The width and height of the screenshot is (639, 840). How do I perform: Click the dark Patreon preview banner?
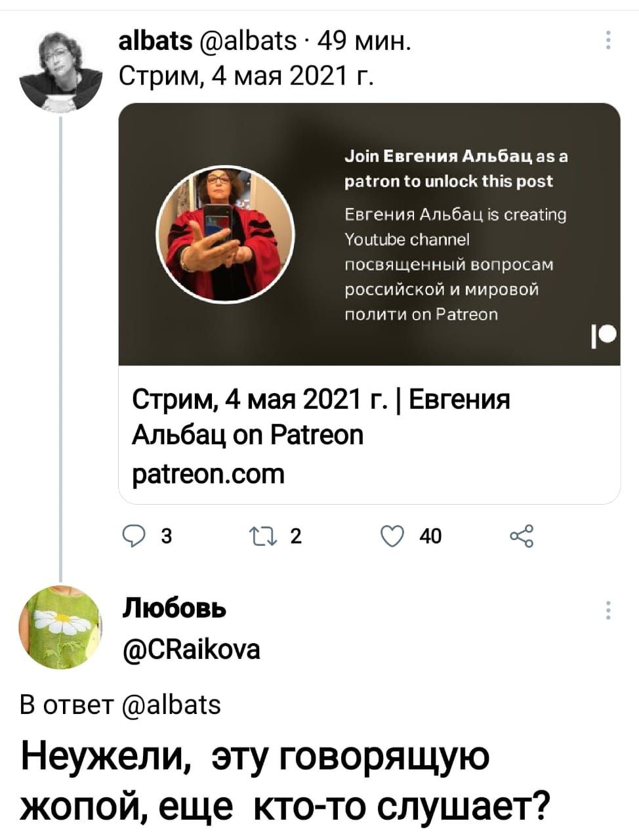pos(369,234)
